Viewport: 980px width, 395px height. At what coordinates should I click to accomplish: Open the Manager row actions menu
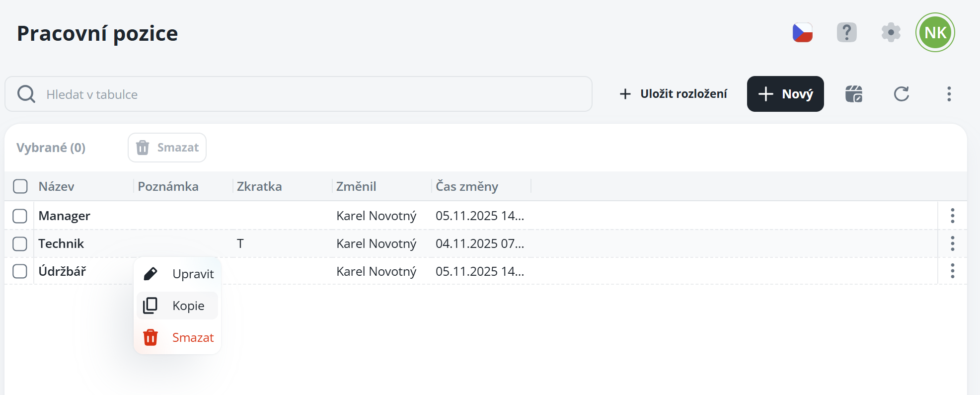click(x=952, y=216)
